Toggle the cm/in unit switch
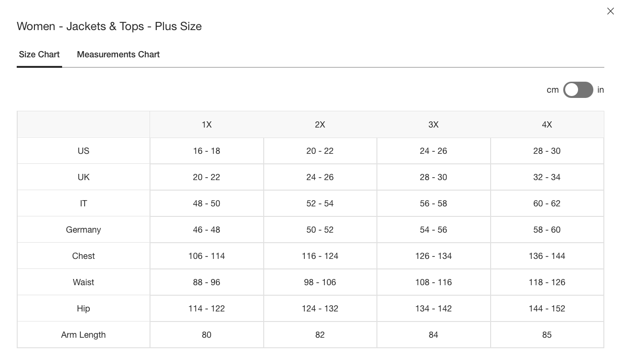622x364 pixels. coord(578,90)
